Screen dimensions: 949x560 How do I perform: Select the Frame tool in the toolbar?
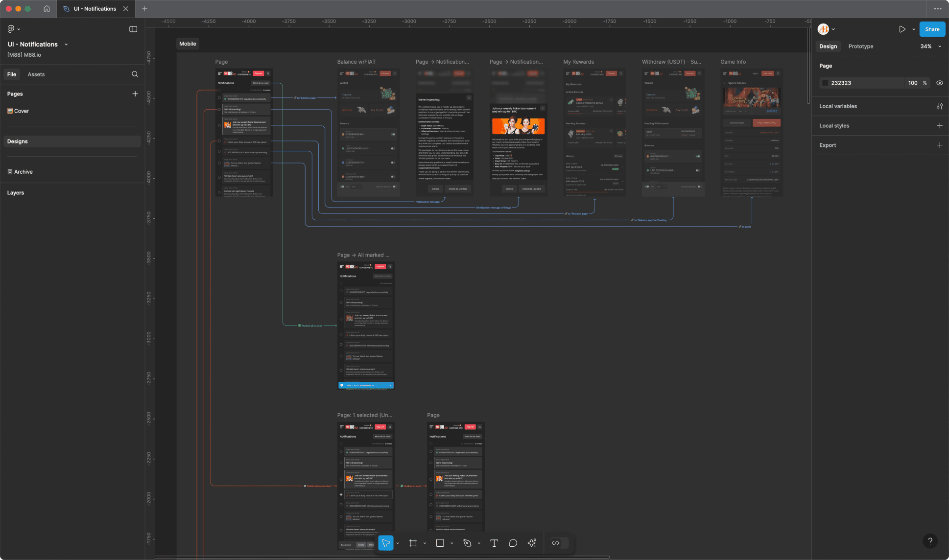point(413,543)
